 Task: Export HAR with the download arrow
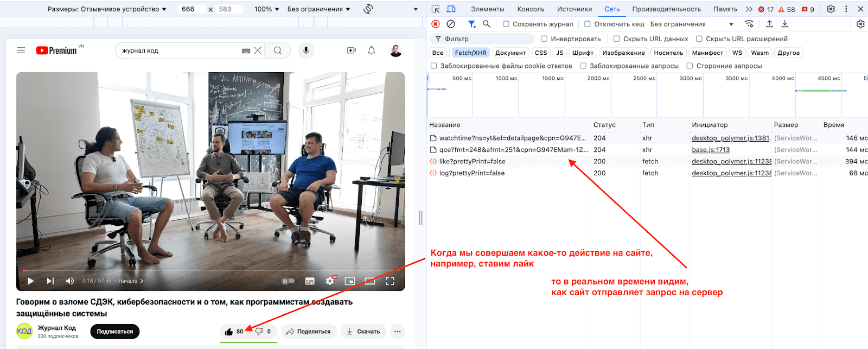pos(784,24)
